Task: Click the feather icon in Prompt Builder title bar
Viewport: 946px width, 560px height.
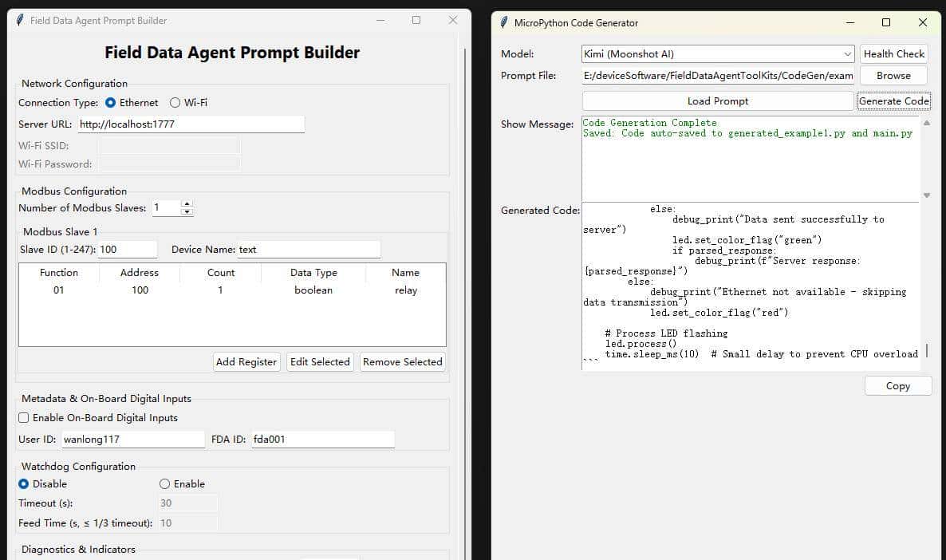Action: [20, 21]
